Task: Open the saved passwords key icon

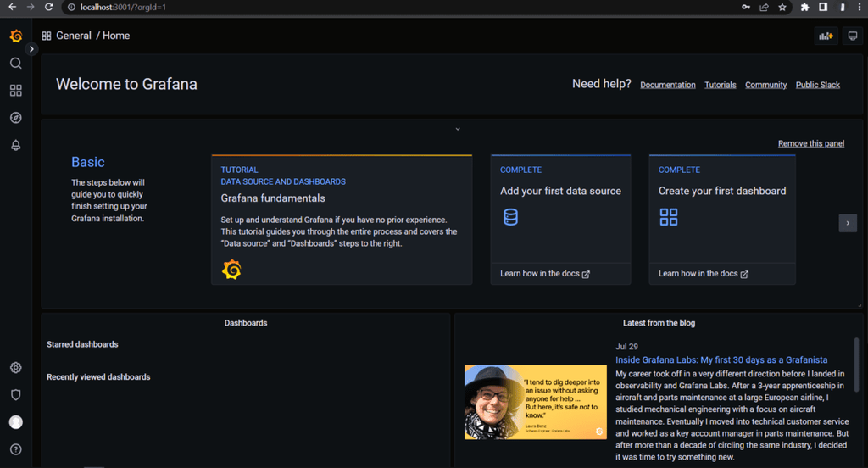Action: (746, 7)
